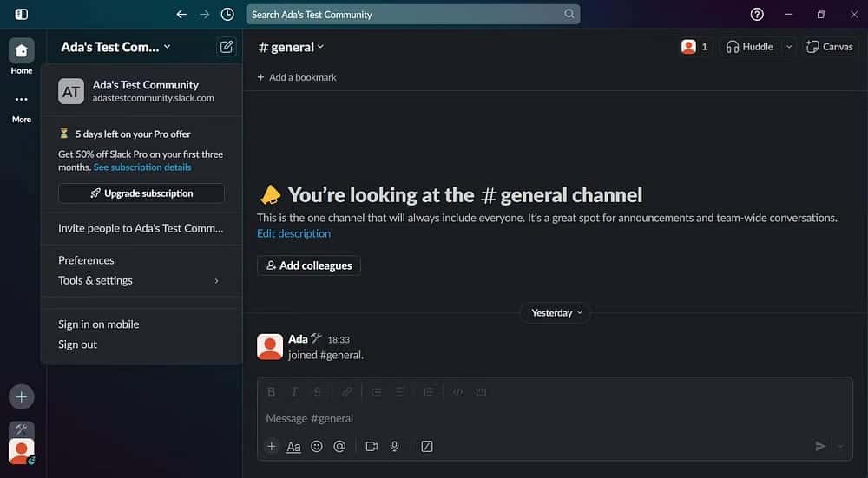The width and height of the screenshot is (868, 478).
Task: Open Ada's profile picture in message
Action: (270, 347)
